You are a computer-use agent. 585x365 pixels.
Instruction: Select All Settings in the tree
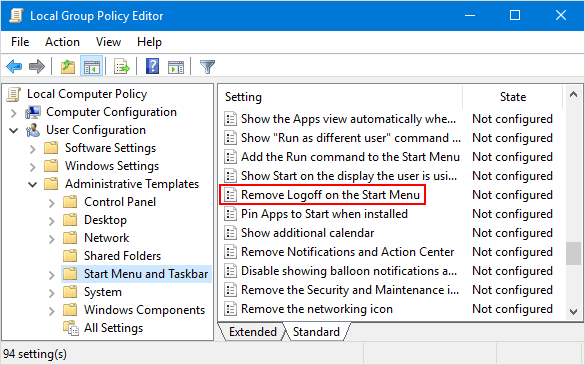pos(113,328)
